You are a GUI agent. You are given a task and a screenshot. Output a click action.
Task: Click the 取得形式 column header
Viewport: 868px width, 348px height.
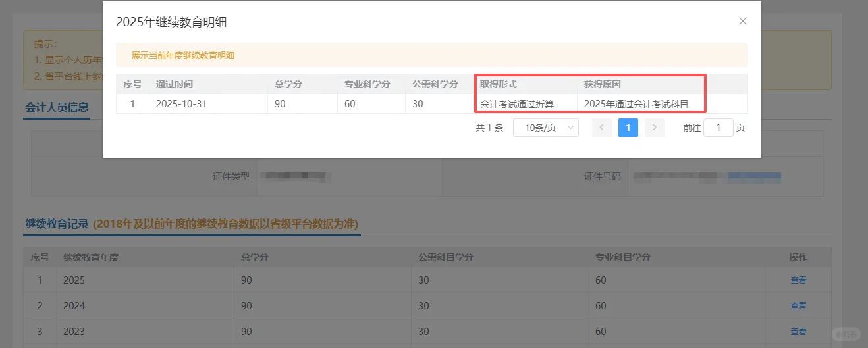point(499,84)
